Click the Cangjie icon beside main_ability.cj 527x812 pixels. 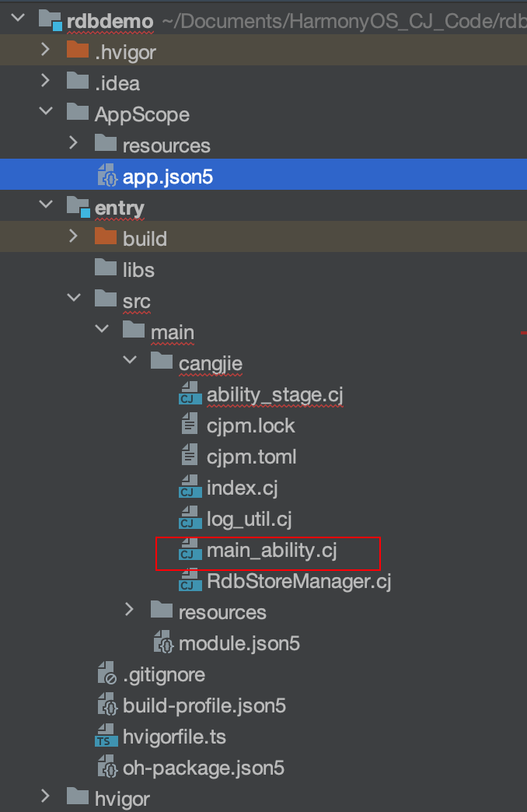pos(188,551)
